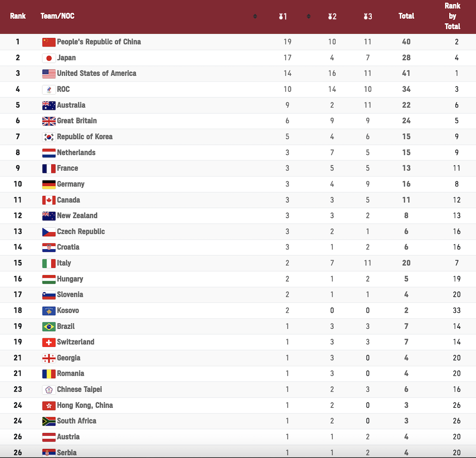Click the Chinese Taipei emblem icon
This screenshot has width=476, height=458.
coord(49,390)
